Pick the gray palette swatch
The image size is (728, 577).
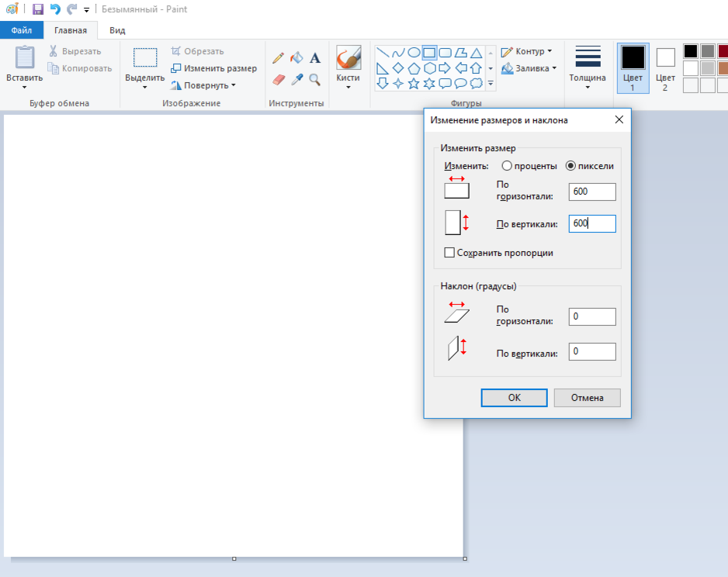click(708, 51)
